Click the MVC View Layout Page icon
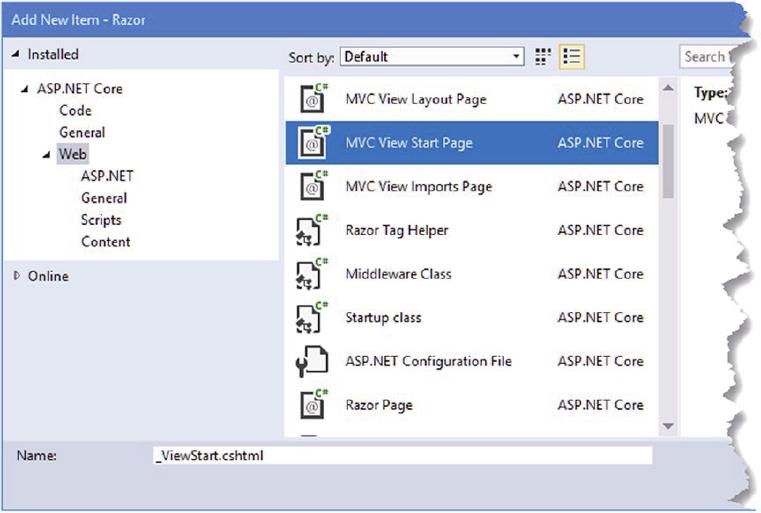The image size is (761, 513). point(314,99)
